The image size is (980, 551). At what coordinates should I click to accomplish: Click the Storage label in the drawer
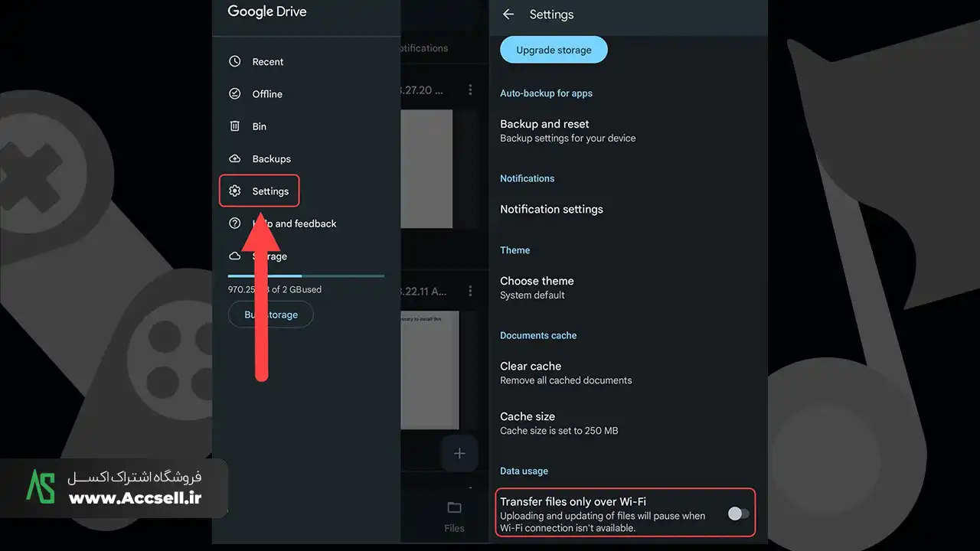[269, 256]
